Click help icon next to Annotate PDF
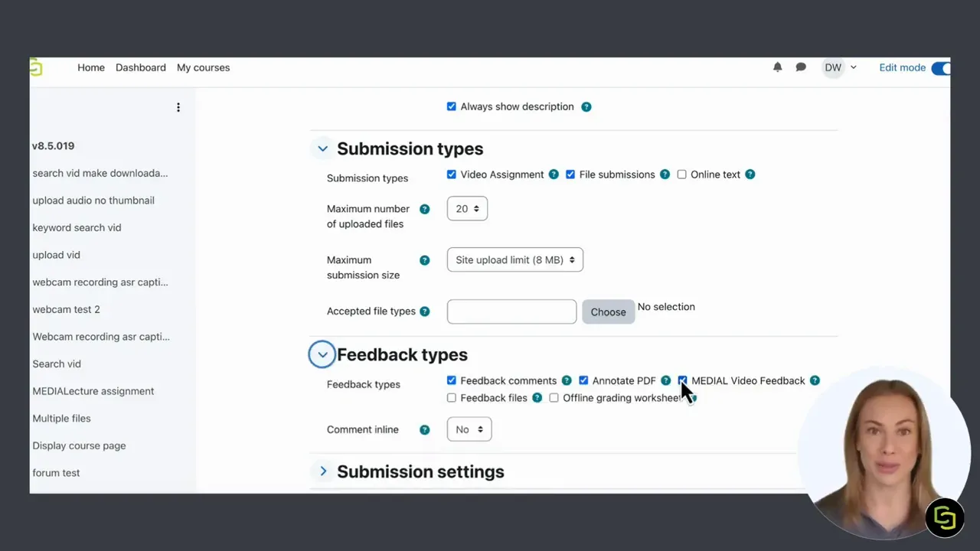The height and width of the screenshot is (551, 980). (666, 380)
